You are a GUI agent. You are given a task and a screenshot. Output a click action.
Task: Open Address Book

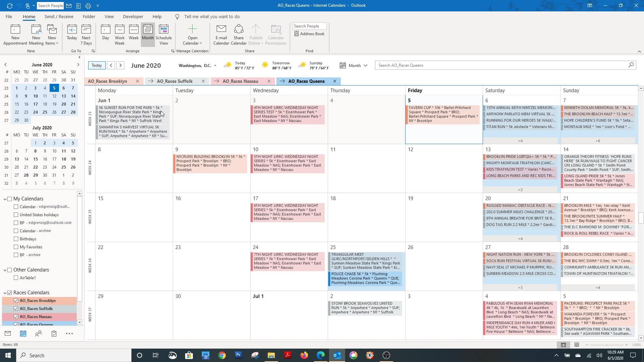pos(309,34)
